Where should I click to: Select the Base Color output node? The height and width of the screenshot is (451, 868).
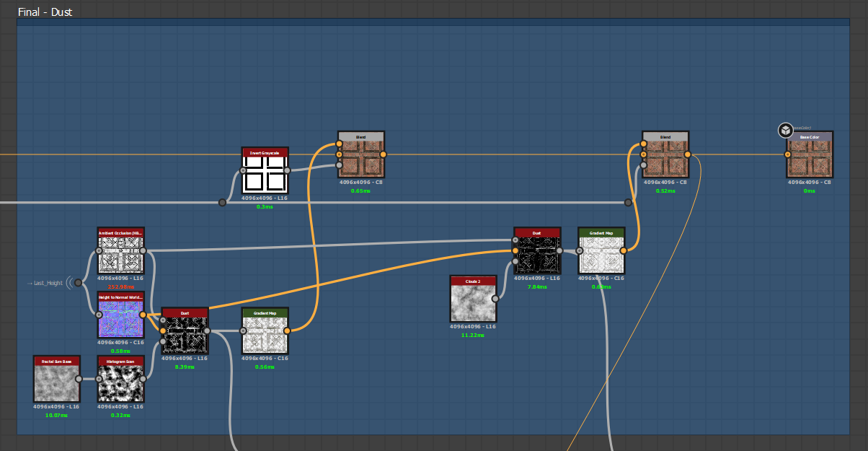809,155
